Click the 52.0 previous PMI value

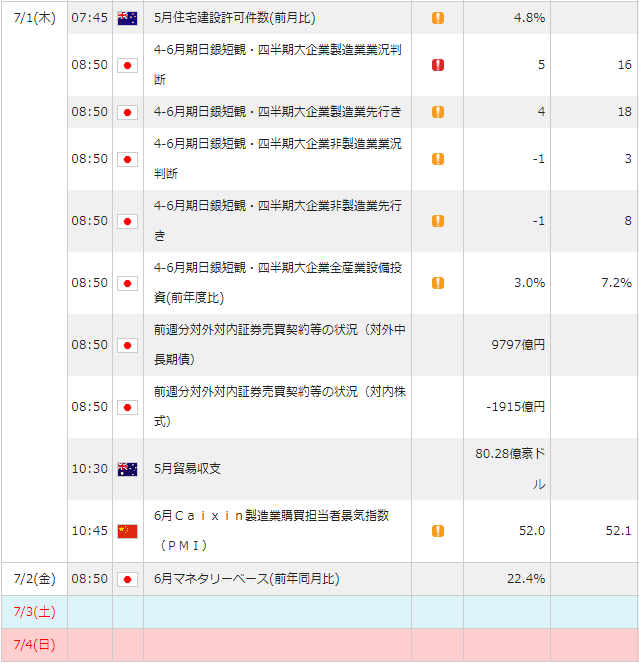pos(532,531)
